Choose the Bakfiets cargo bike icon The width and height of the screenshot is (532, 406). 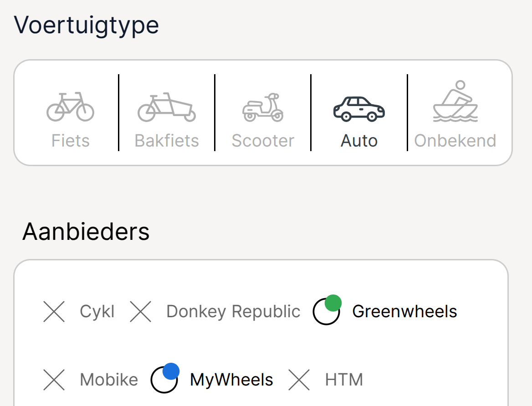coord(167,107)
